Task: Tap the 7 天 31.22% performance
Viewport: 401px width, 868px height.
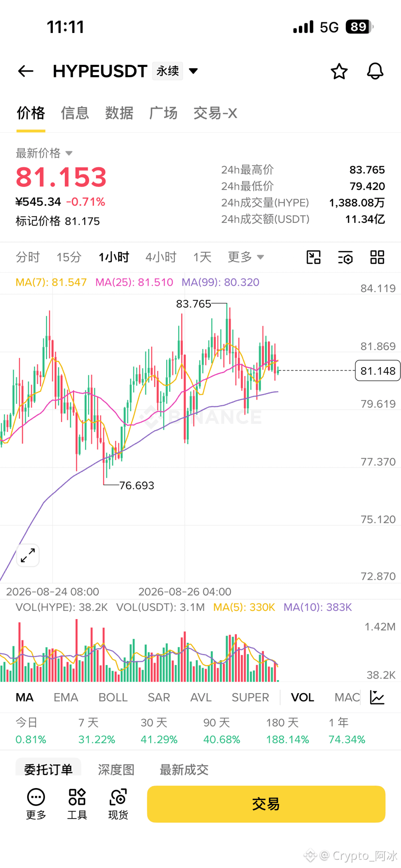Action: point(97,731)
